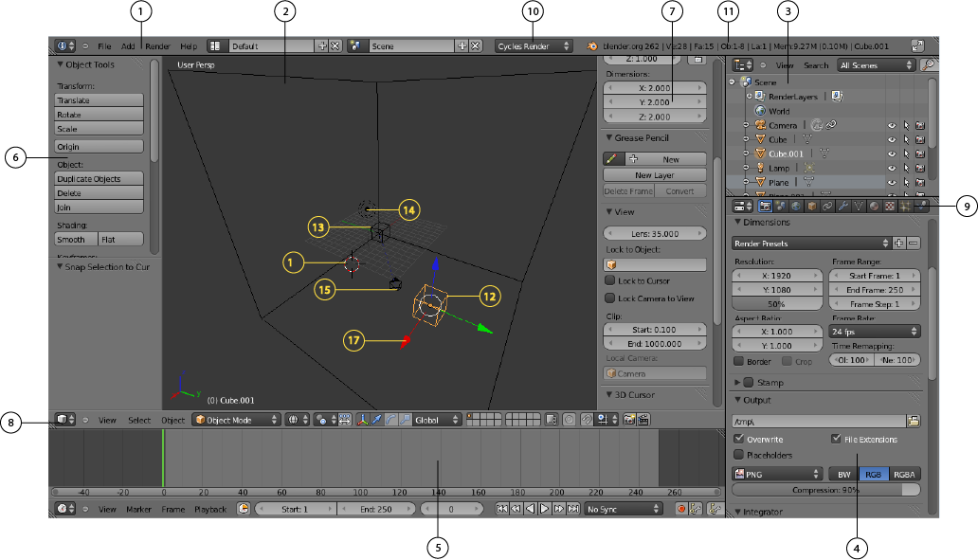Click the Blender logo in info header
The height and width of the screenshot is (560, 978).
coord(592,46)
